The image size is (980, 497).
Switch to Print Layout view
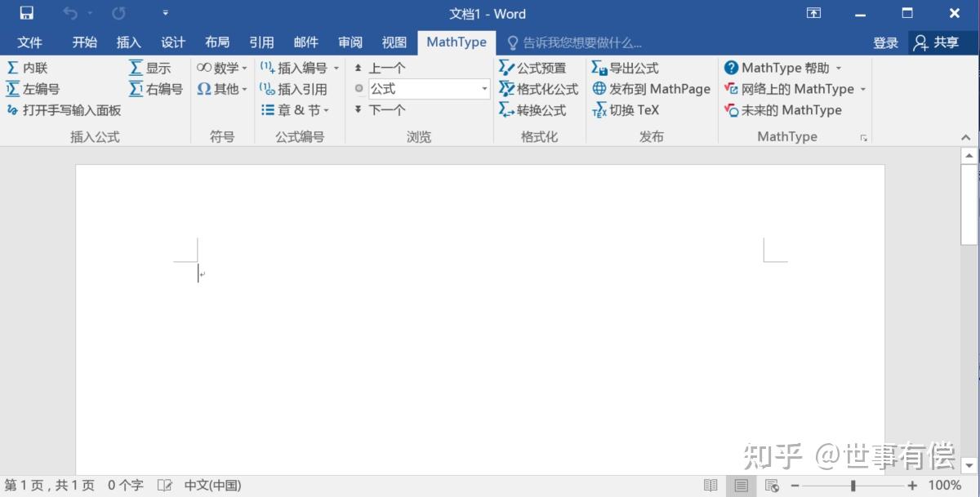(x=741, y=486)
